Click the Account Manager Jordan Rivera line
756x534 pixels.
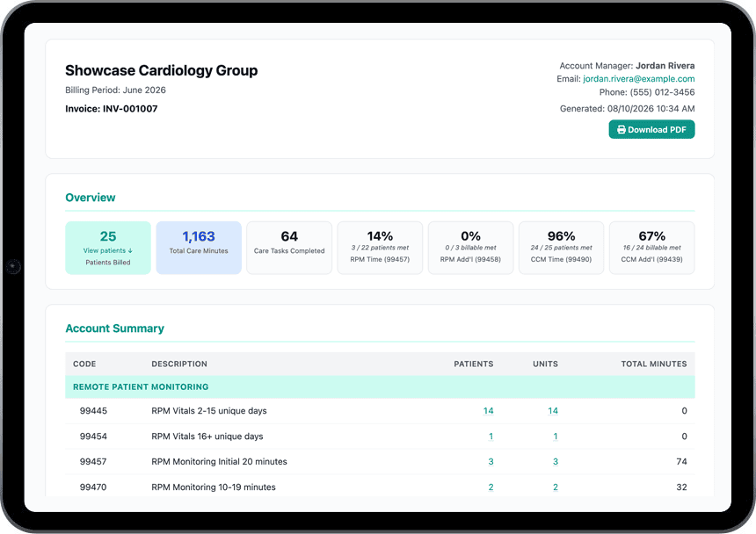627,66
